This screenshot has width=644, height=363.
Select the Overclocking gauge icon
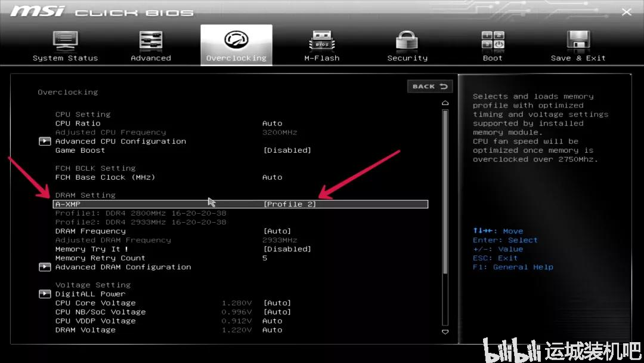236,40
